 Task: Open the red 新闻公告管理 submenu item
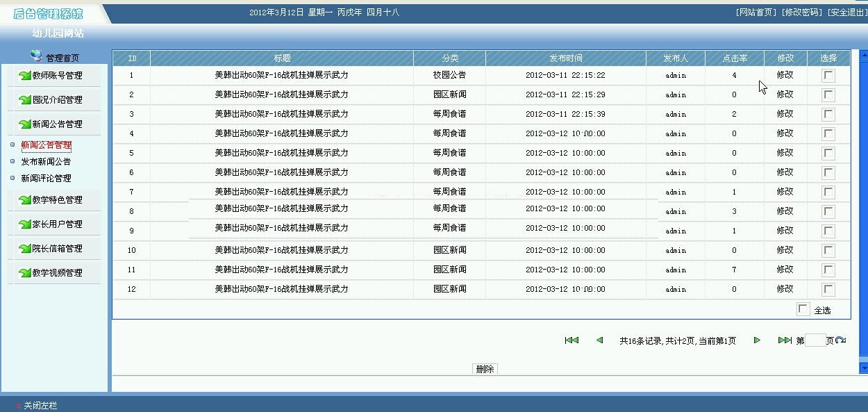pyautogui.click(x=46, y=145)
